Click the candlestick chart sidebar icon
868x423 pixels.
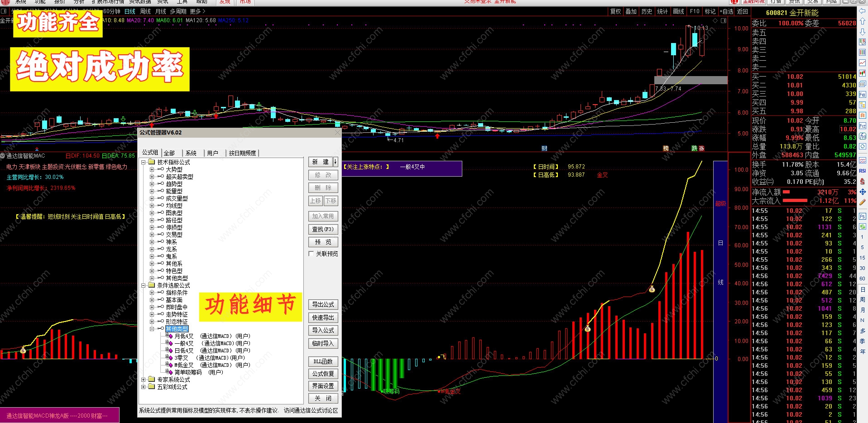(863, 73)
